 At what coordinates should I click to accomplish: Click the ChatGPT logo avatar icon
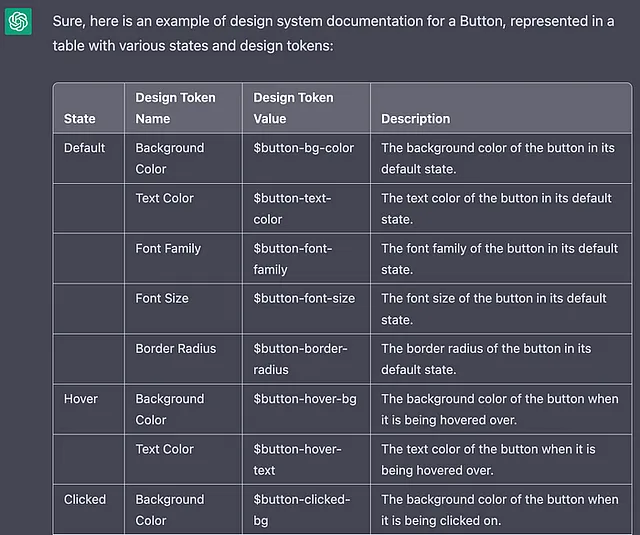(18, 21)
